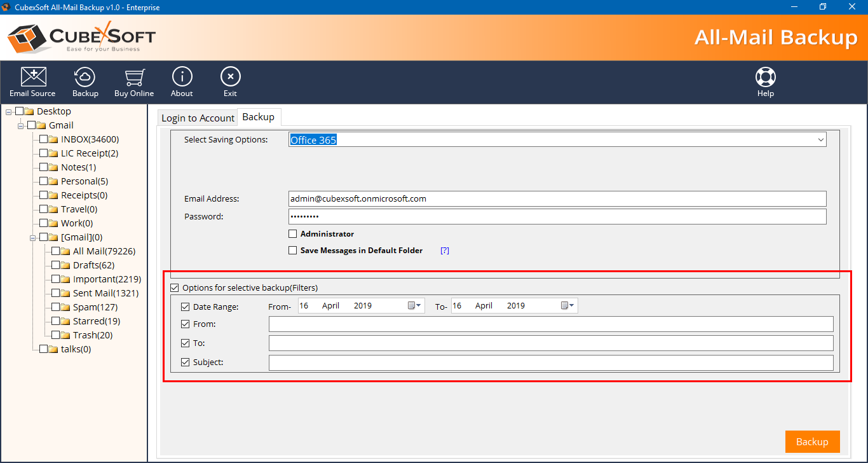Collapse the [Gmail] subfolder node

(x=33, y=238)
